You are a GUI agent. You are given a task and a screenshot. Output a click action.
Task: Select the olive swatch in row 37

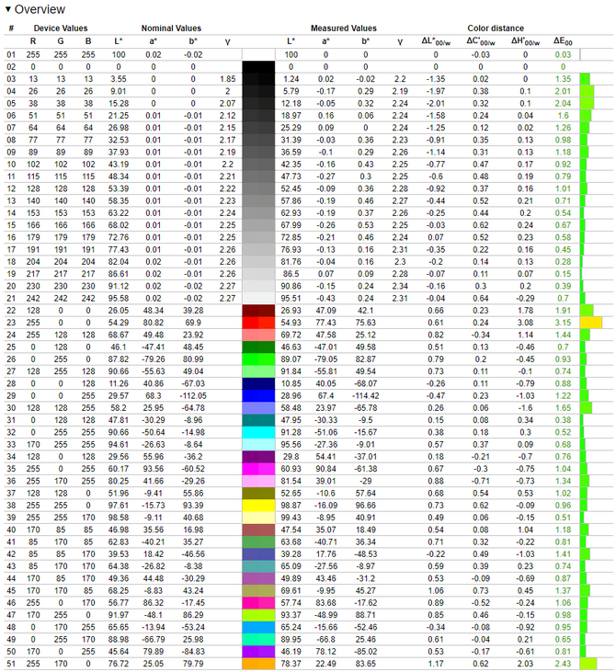(258, 494)
